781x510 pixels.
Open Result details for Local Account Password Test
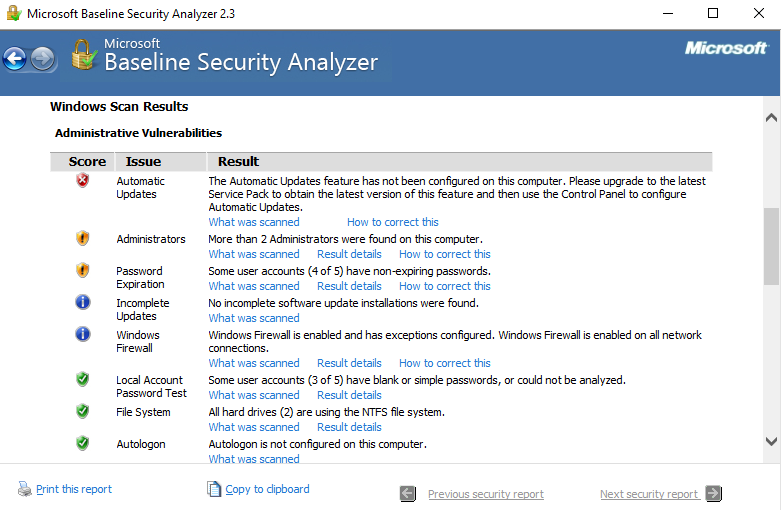349,395
